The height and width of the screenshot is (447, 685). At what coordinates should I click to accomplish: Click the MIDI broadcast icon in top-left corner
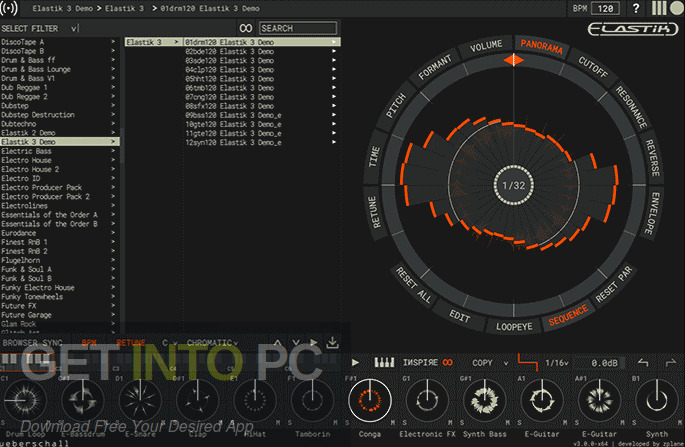click(9, 8)
